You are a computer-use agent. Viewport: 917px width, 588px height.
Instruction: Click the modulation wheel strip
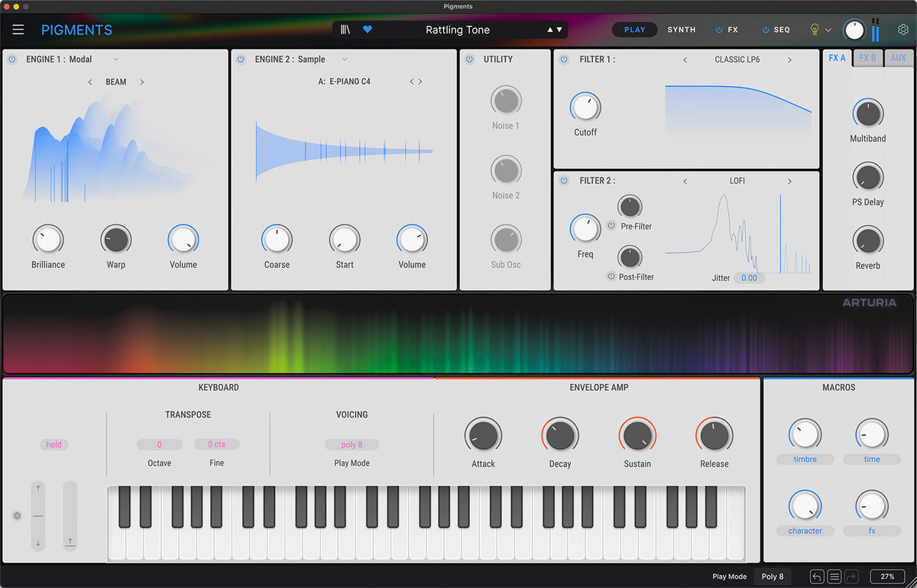click(70, 516)
